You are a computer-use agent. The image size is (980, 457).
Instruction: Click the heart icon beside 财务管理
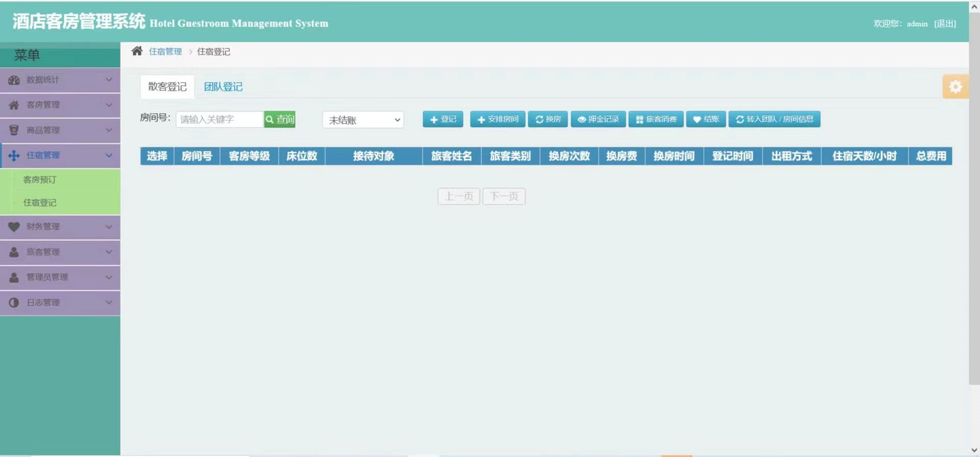(x=14, y=226)
